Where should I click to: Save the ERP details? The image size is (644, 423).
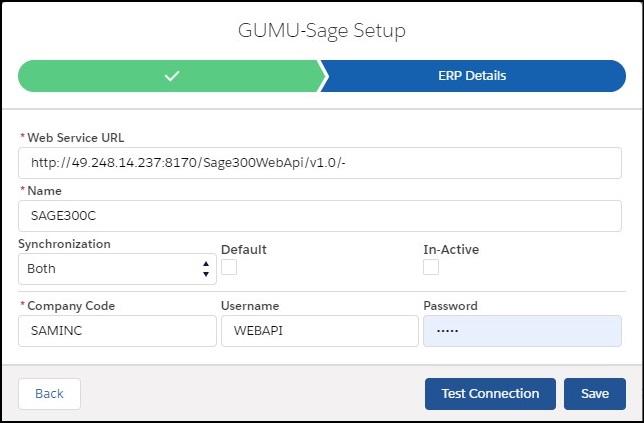click(x=595, y=394)
